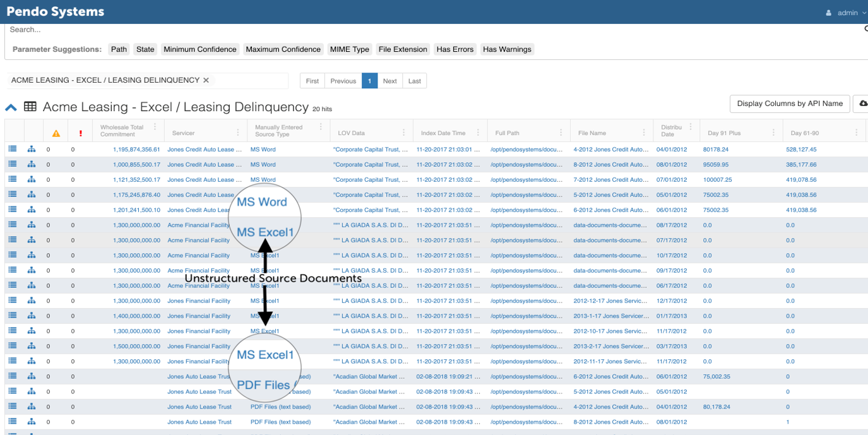Add the Has Warnings parameter
The height and width of the screenshot is (435, 868).
pos(508,49)
